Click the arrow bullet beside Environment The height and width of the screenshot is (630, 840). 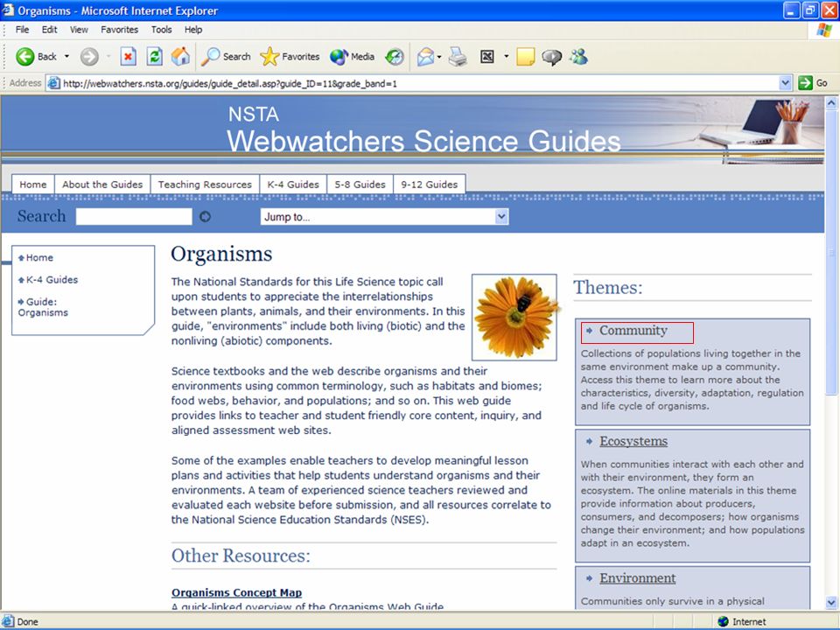pos(589,578)
